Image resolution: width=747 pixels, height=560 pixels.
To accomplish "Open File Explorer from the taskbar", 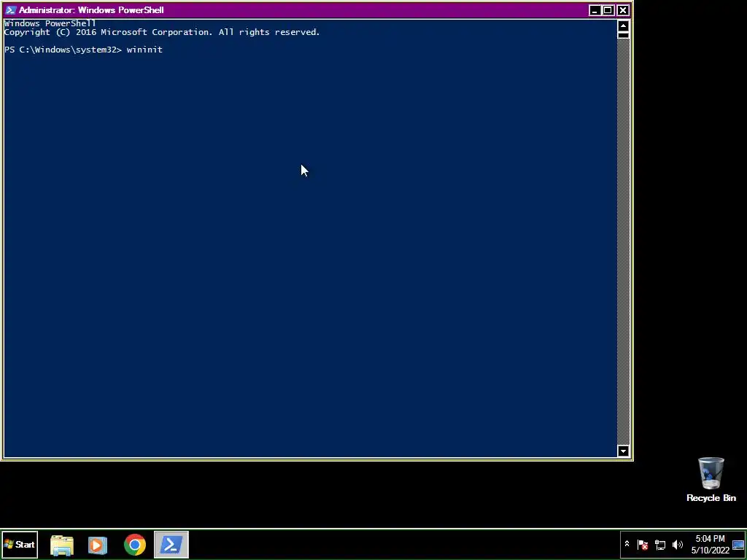I will click(x=62, y=545).
